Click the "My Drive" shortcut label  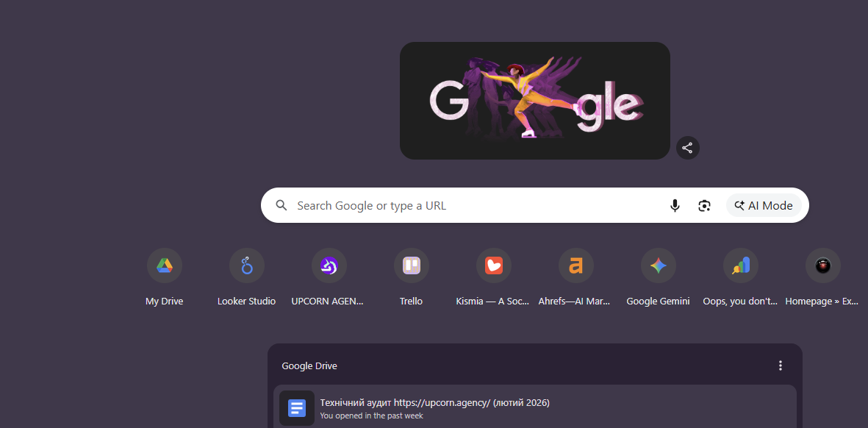pyautogui.click(x=165, y=302)
